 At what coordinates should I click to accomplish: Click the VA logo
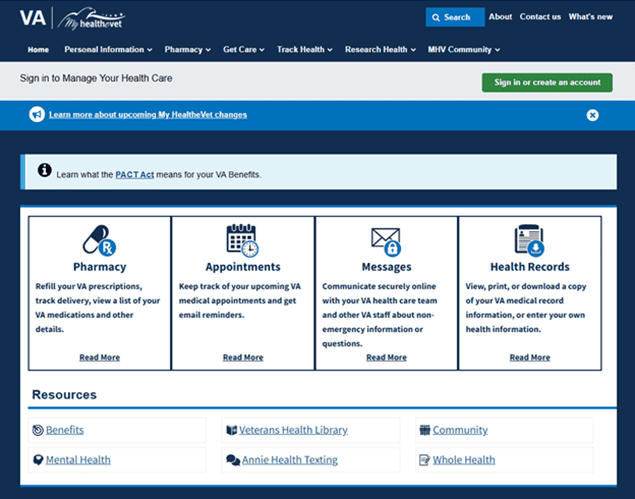click(32, 18)
